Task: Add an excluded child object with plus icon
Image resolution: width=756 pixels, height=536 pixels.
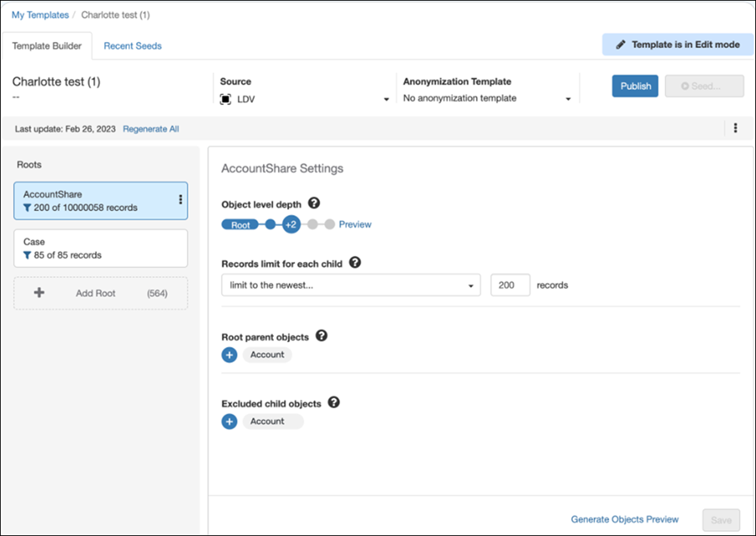Action: click(x=229, y=421)
